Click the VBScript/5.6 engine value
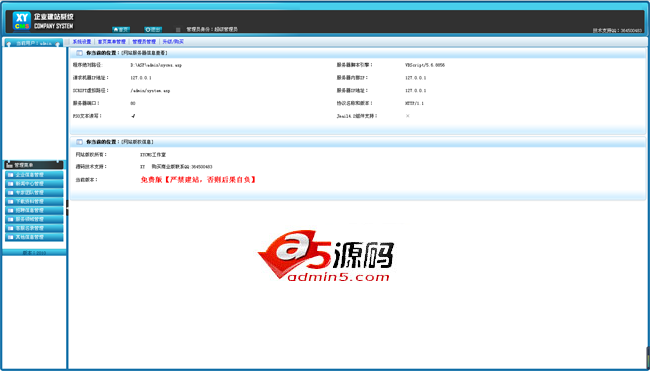Viewport: 650px width, 371px height. point(425,65)
